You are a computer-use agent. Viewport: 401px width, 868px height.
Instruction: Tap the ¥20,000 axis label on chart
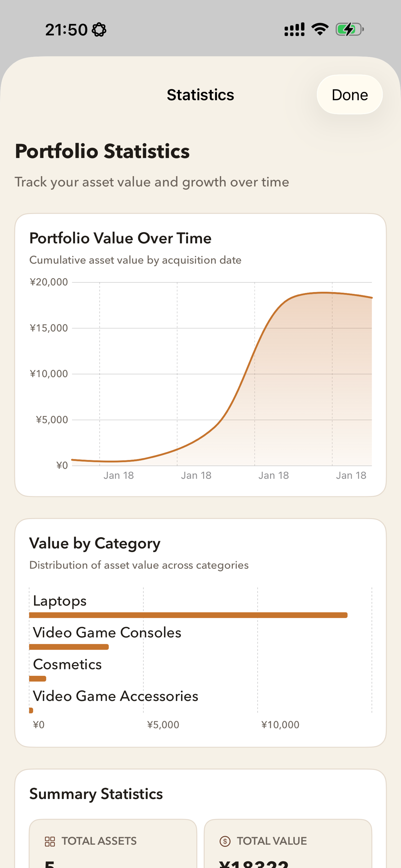pos(49,282)
